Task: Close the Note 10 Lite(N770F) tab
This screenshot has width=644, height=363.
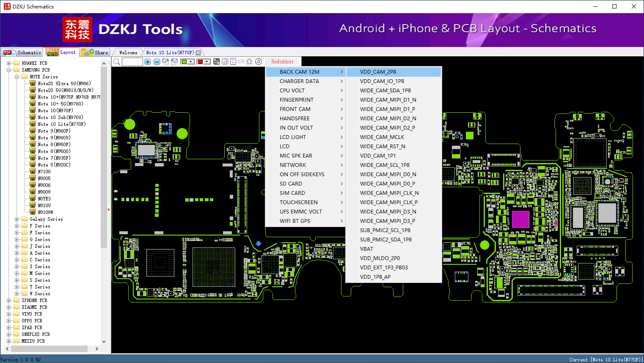Action: click(x=198, y=53)
